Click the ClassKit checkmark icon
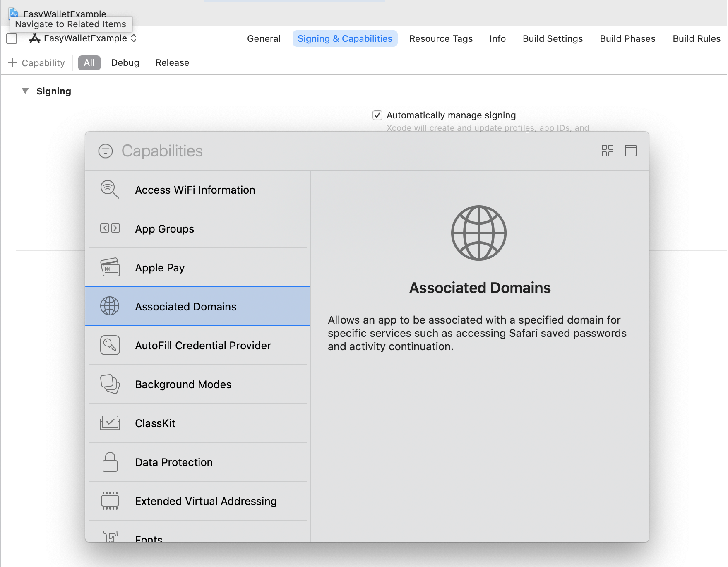The image size is (728, 567). pyautogui.click(x=110, y=423)
